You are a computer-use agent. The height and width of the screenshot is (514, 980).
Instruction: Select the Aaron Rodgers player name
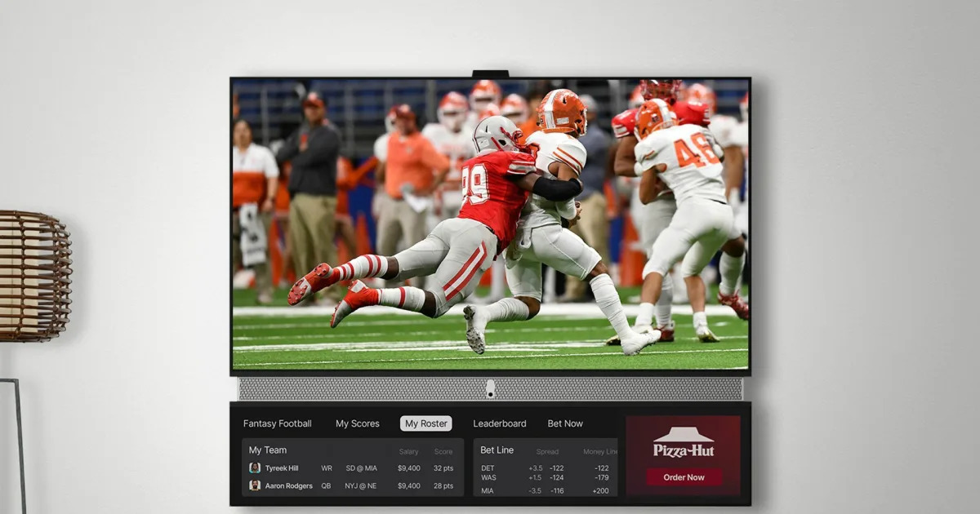[288, 485]
